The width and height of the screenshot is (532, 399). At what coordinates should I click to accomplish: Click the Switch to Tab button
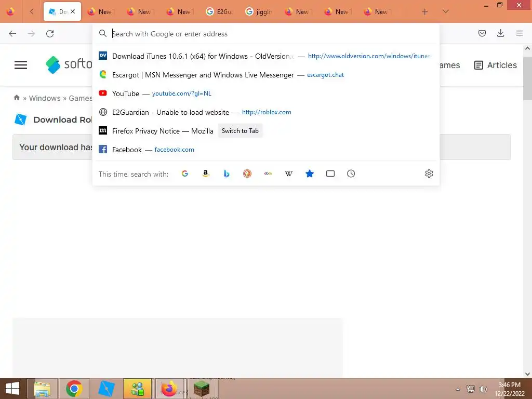click(240, 131)
